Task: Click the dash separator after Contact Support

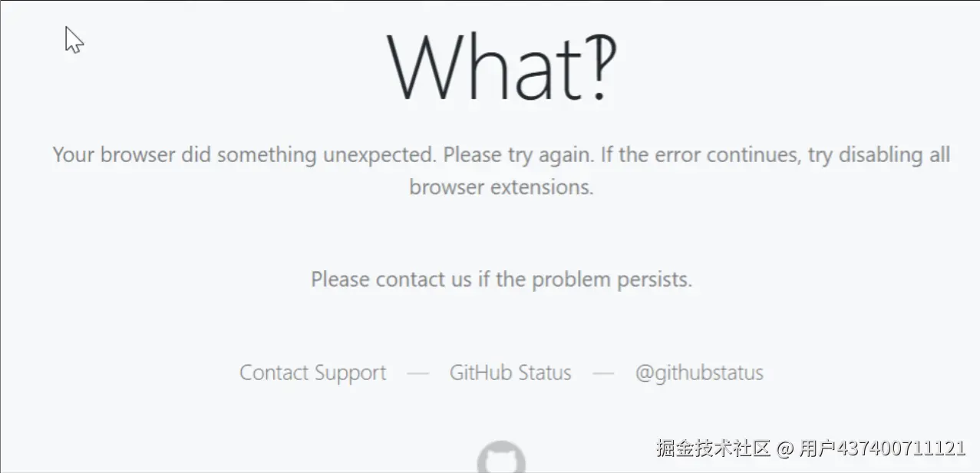Action: point(418,374)
